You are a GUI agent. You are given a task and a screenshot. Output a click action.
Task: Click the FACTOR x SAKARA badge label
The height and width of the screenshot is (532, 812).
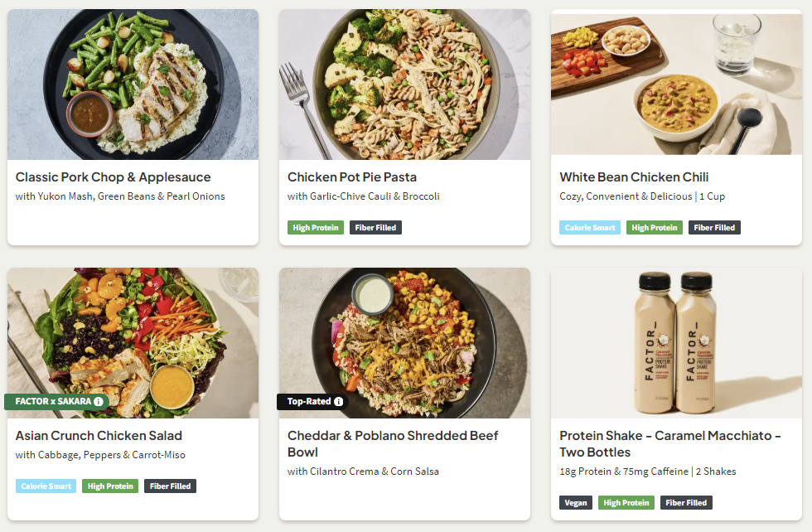tap(53, 402)
